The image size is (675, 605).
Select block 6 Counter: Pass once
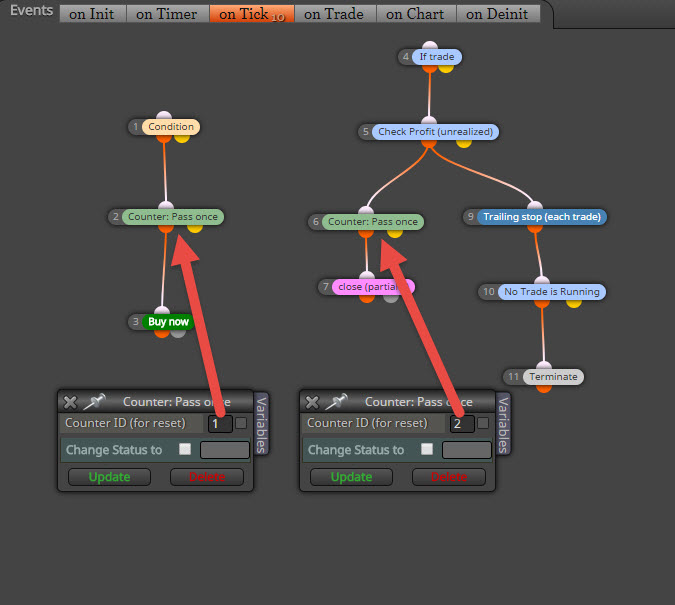(x=372, y=222)
